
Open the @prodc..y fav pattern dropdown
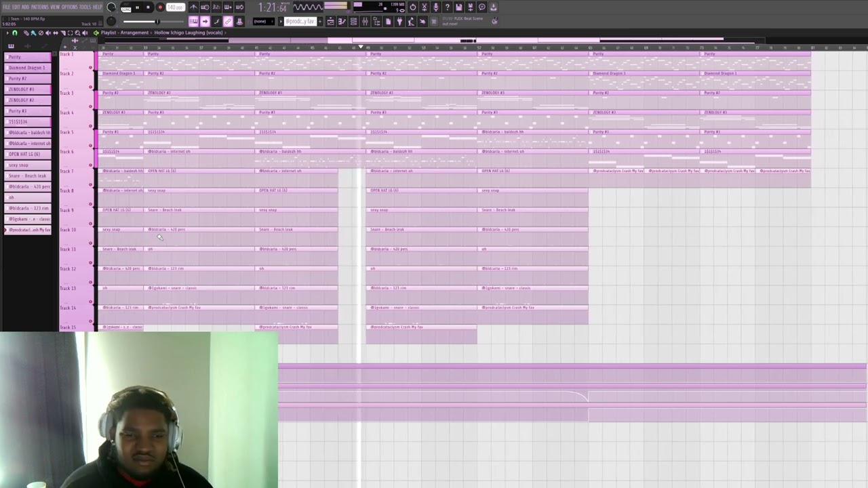click(x=300, y=21)
